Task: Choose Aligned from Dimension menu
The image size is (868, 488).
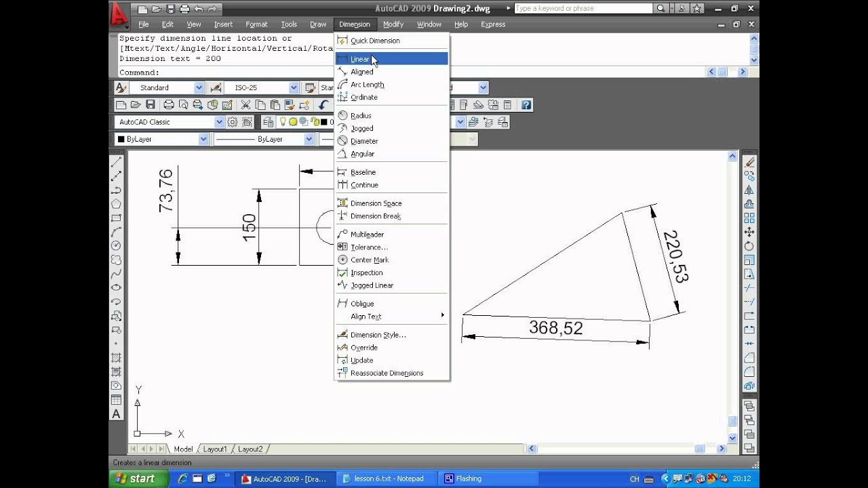Action: 392,72
